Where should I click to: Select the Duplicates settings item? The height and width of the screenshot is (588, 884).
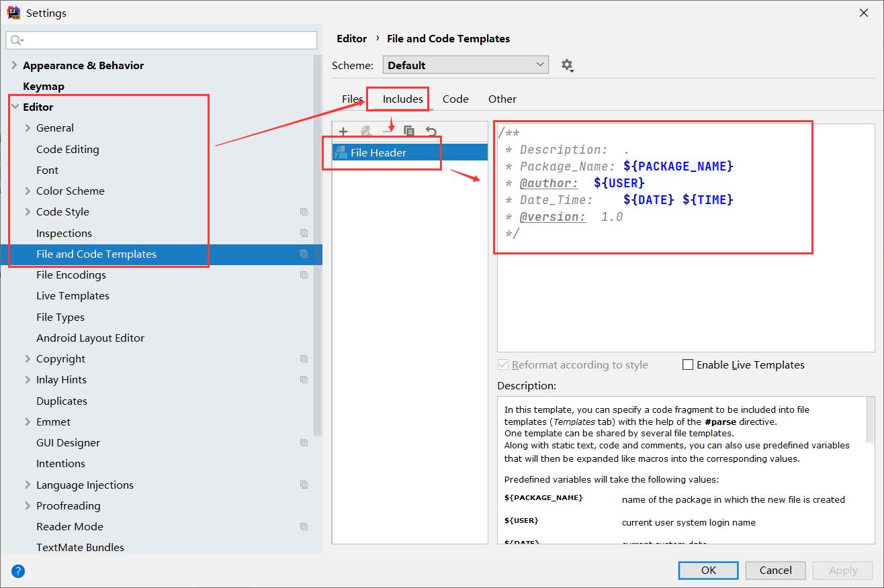[x=62, y=401]
